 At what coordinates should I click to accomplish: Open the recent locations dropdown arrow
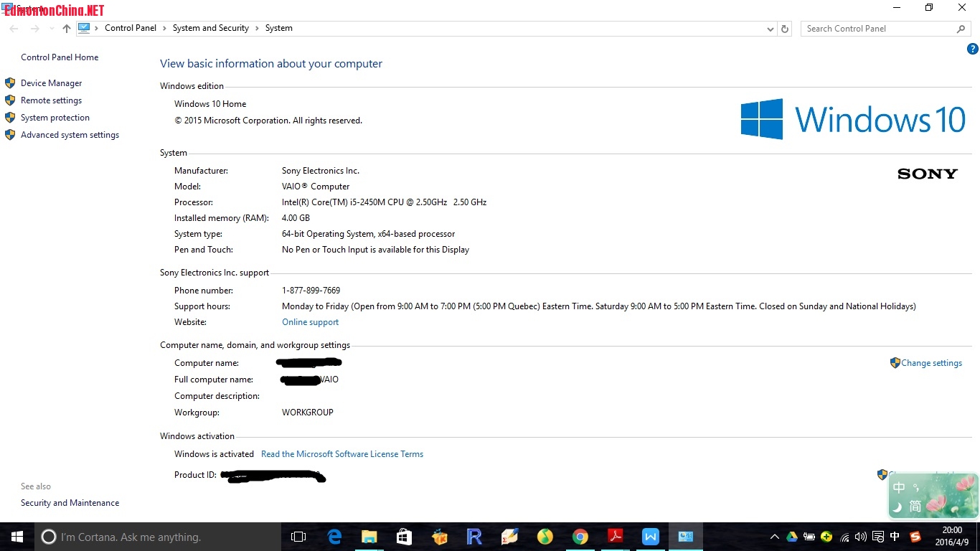[x=51, y=29]
